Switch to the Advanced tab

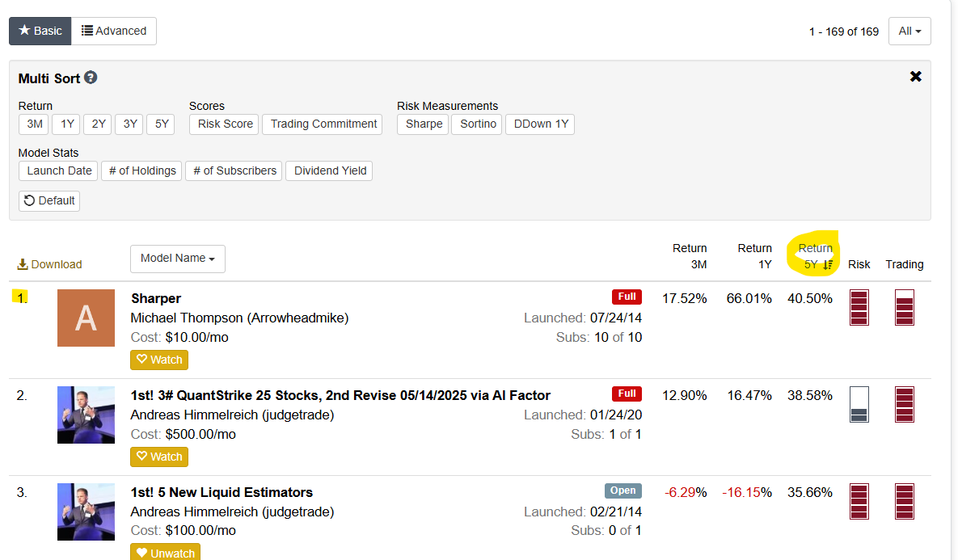pos(114,32)
